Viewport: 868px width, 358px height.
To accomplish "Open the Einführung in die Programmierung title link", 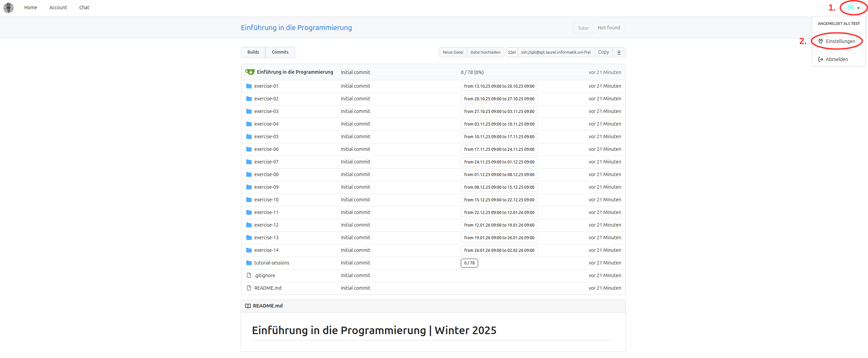I will tap(296, 28).
